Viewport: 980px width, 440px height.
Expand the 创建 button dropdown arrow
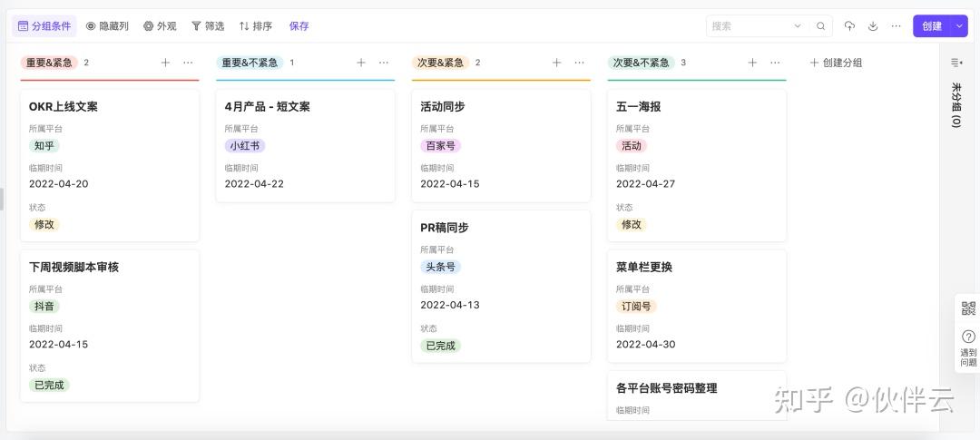960,26
